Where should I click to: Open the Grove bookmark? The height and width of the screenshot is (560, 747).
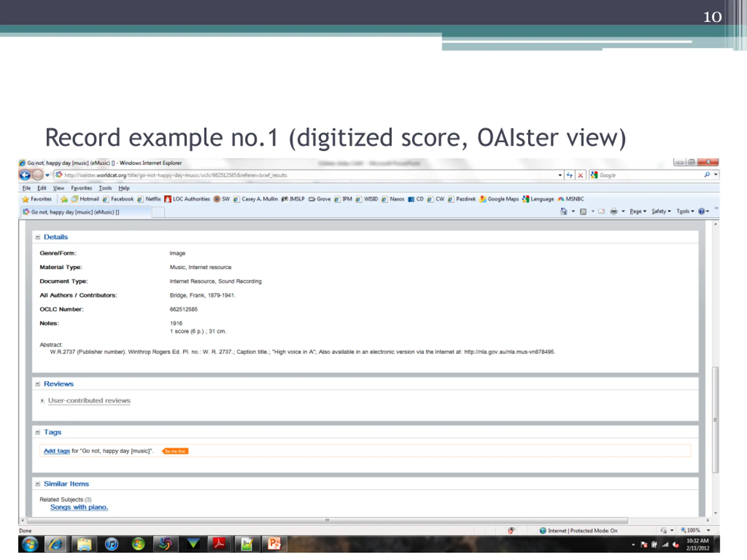tap(320, 199)
